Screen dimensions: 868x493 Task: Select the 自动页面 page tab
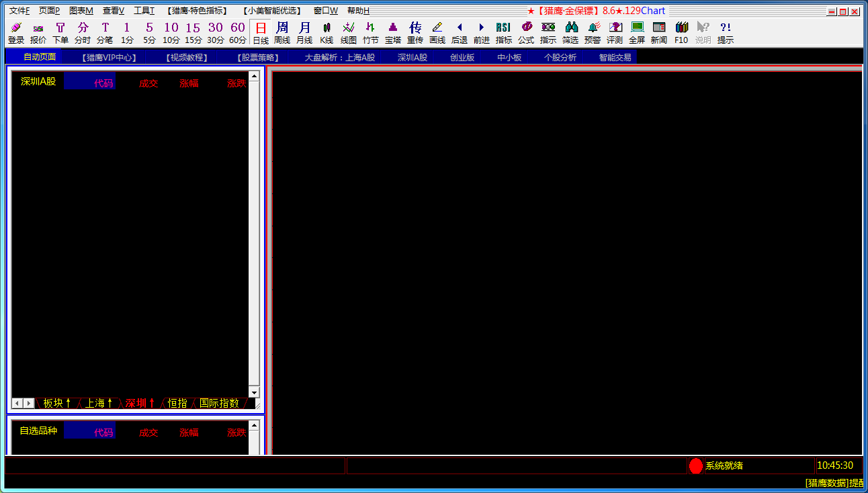(x=40, y=57)
